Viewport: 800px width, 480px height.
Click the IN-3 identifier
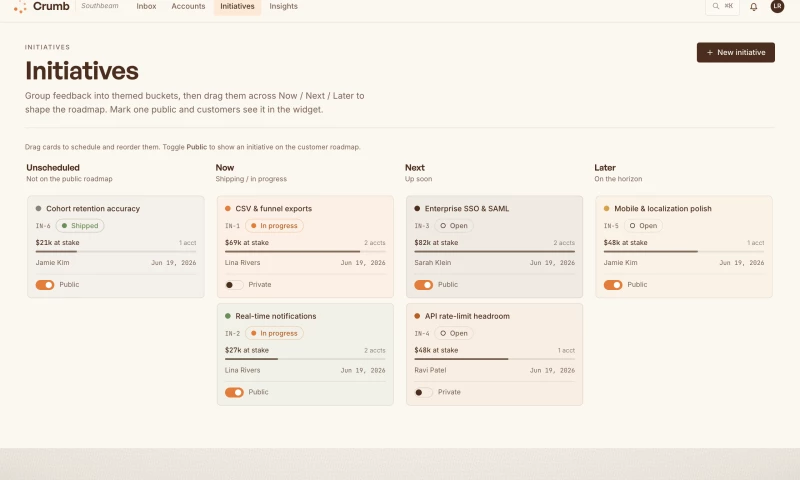(x=421, y=226)
